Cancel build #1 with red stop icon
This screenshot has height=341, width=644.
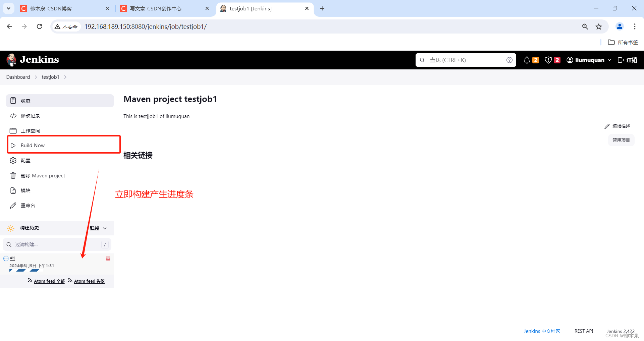(x=108, y=259)
